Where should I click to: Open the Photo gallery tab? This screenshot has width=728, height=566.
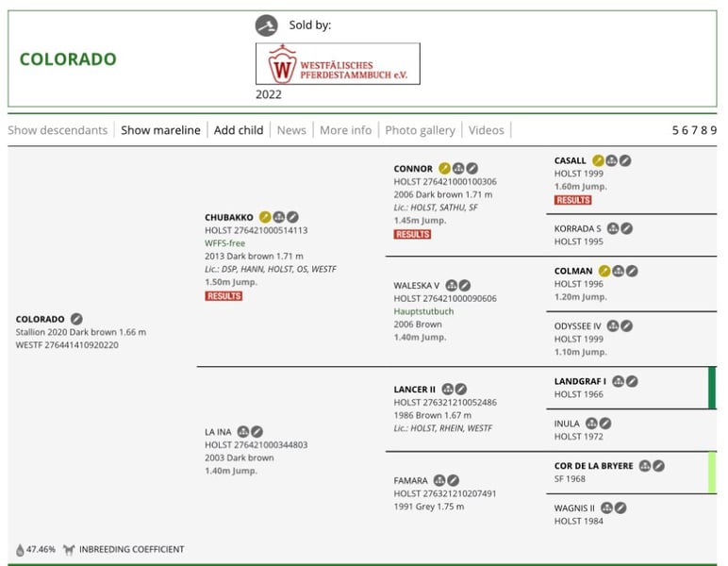click(x=420, y=130)
